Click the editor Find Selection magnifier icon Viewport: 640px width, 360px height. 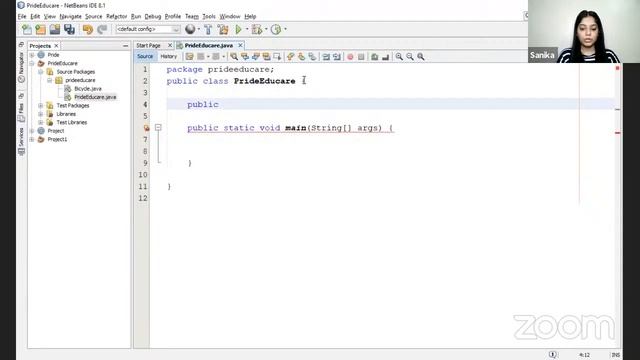pyautogui.click(x=234, y=57)
